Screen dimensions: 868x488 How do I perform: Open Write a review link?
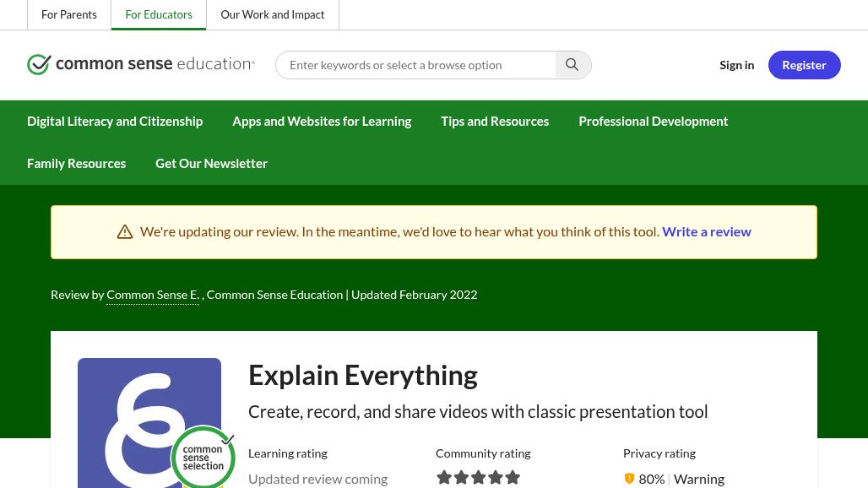tap(707, 230)
